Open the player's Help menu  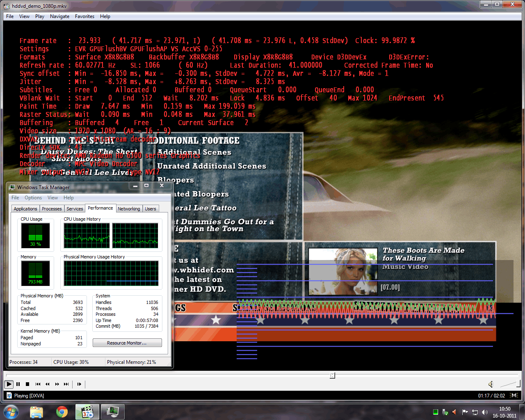(105, 16)
